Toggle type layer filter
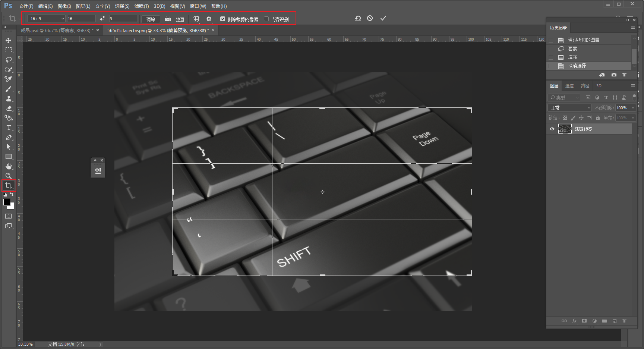 [x=606, y=97]
